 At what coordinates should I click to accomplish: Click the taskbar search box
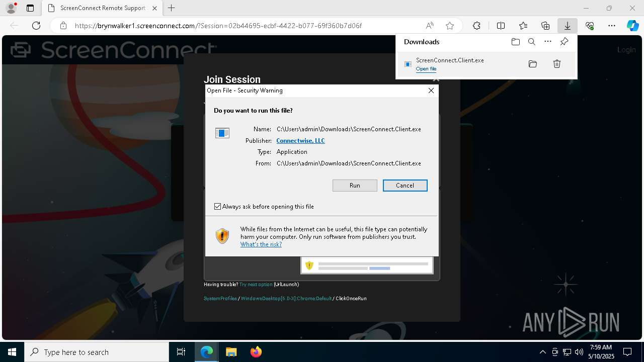click(x=97, y=352)
